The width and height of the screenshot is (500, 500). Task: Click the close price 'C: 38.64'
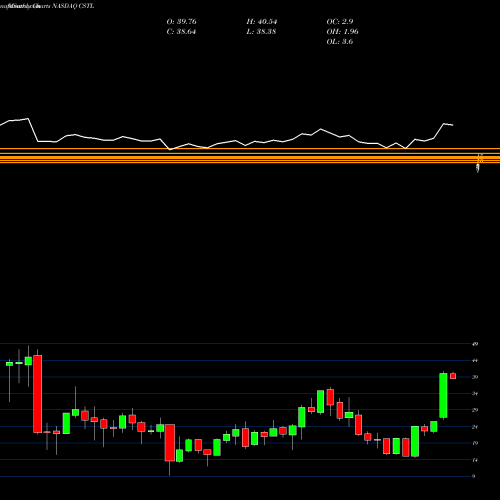[181, 32]
